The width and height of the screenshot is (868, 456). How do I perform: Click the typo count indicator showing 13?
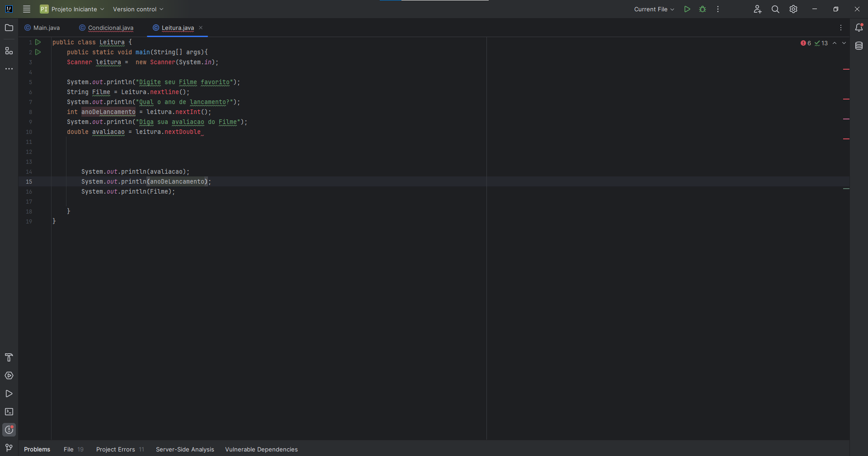coord(821,43)
